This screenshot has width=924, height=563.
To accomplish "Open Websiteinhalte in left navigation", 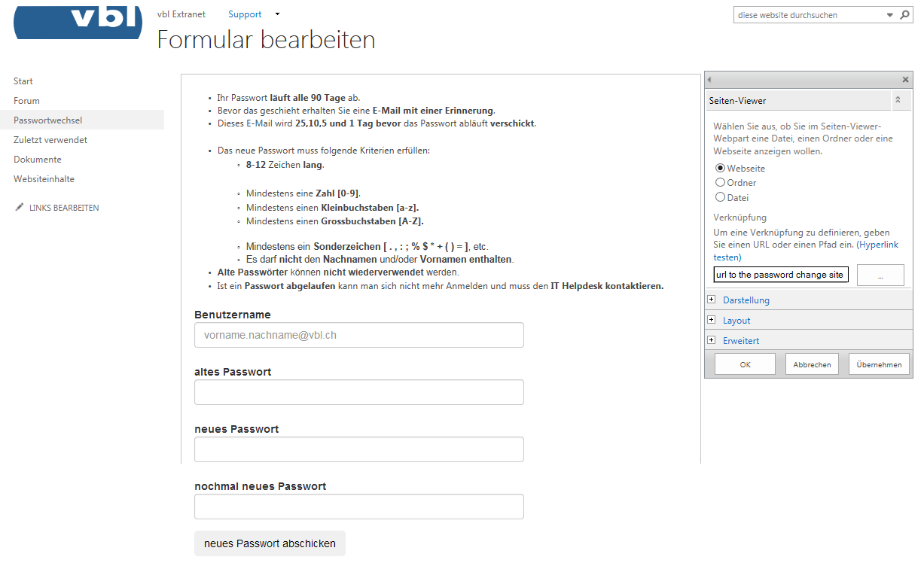I will click(x=44, y=179).
